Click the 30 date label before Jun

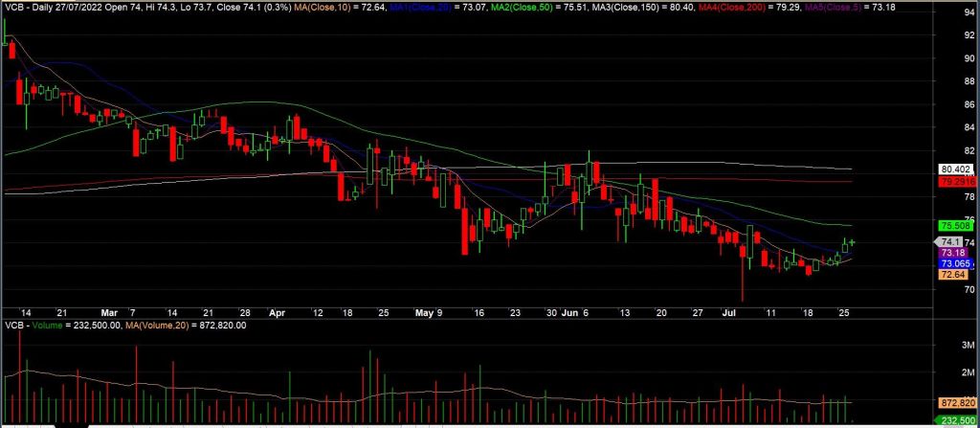click(x=550, y=312)
